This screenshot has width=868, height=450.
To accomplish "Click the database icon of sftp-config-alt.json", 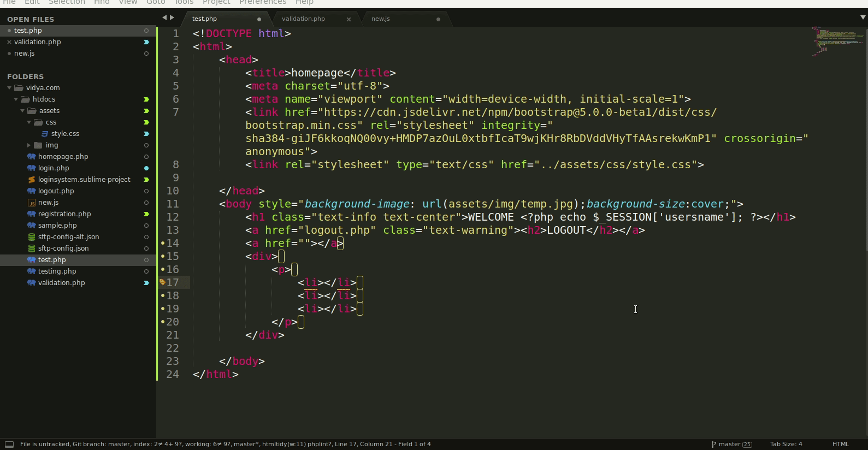I will (x=31, y=237).
